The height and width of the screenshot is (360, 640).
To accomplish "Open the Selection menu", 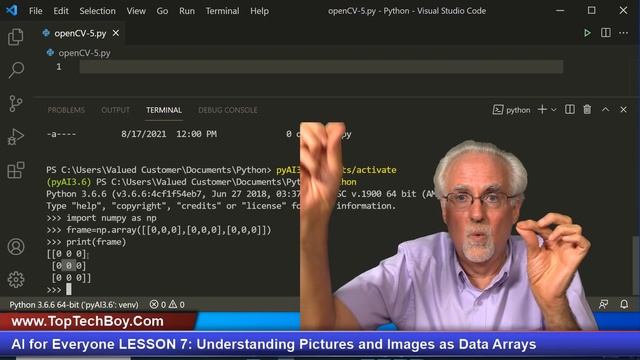I will pos(97,11).
